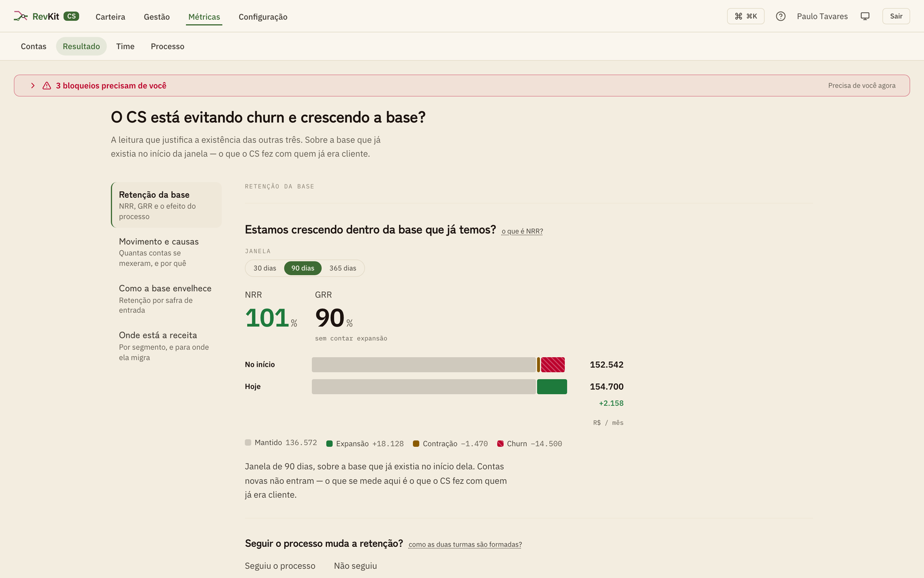Click the red striped churn bar segment
This screenshot has height=578, width=924.
[x=553, y=365]
